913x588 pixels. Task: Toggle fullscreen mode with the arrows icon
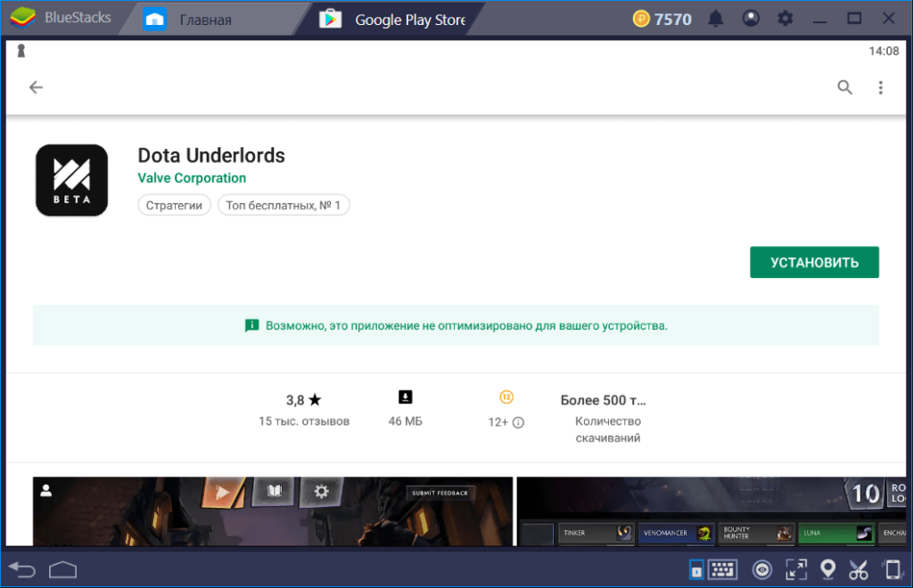(x=795, y=569)
